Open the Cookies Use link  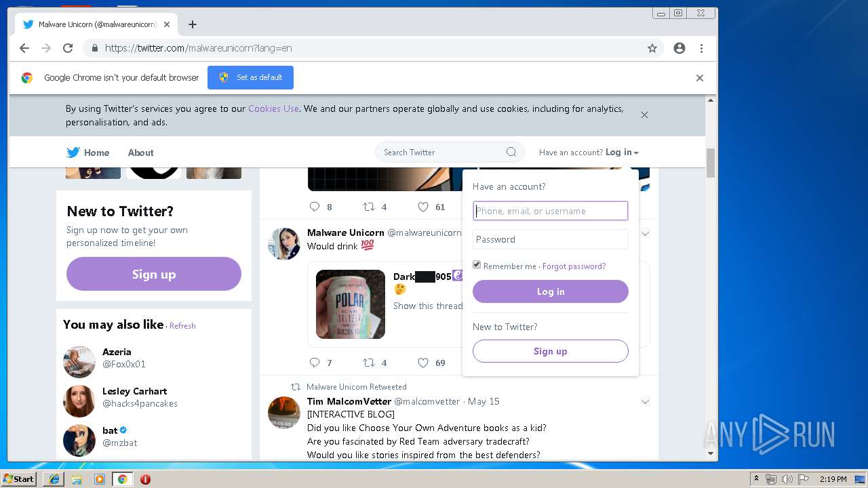(273, 108)
